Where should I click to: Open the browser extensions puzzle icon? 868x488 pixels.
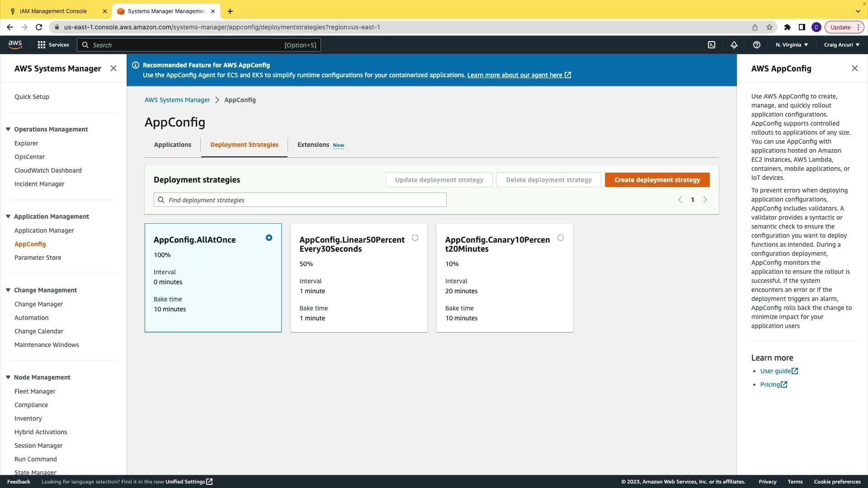click(x=788, y=27)
